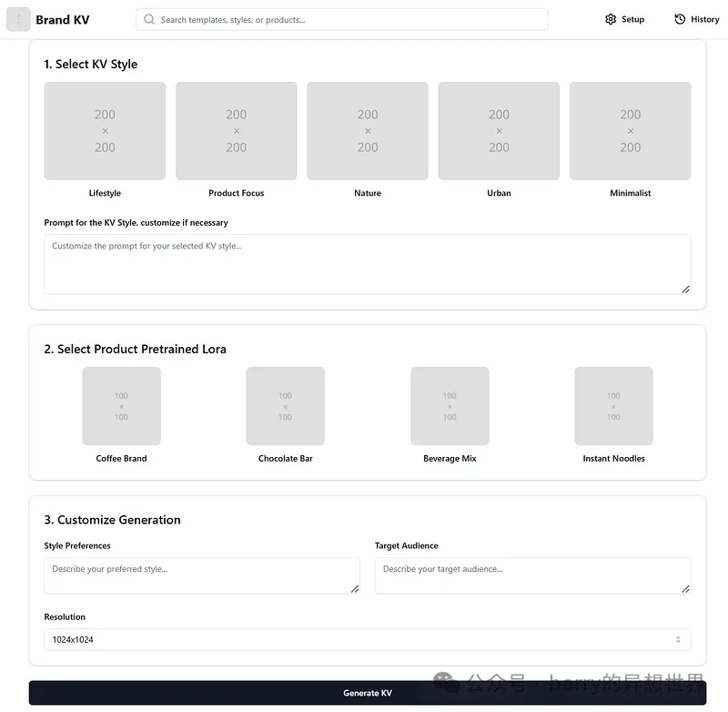Click the Nature label

tap(368, 193)
